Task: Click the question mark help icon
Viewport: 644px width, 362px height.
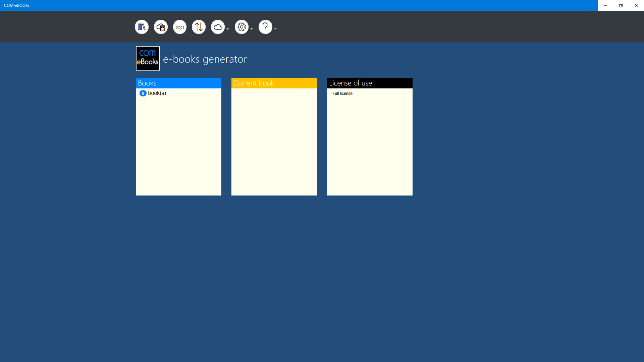Action: (265, 27)
